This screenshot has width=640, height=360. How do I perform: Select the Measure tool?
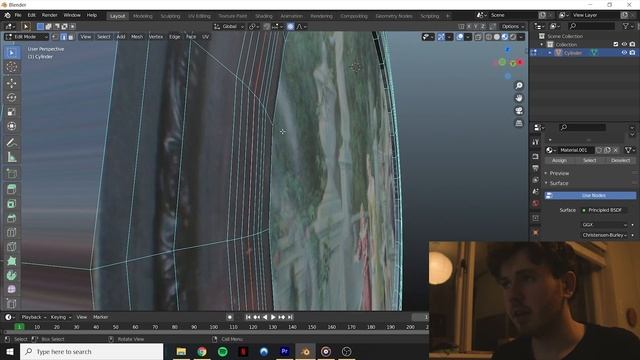coord(11,157)
